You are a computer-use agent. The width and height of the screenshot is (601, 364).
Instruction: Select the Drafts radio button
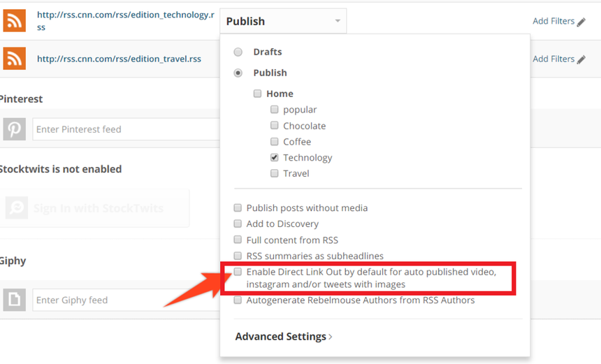pyautogui.click(x=238, y=52)
